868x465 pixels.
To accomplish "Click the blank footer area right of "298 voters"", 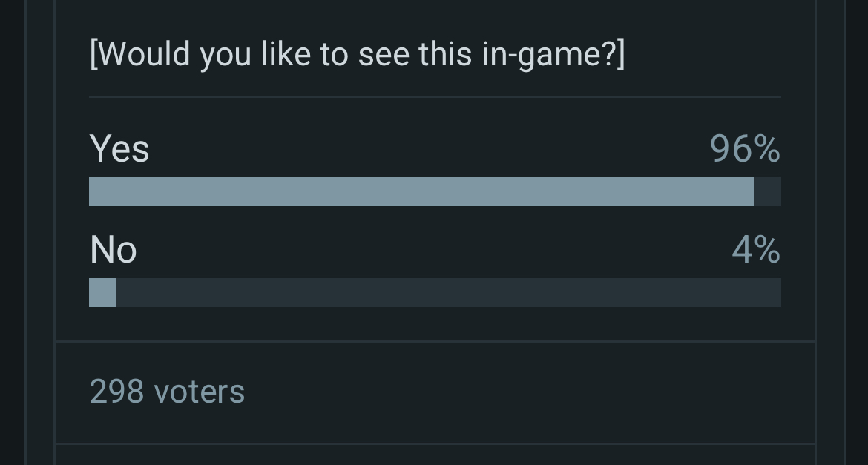I will pyautogui.click(x=519, y=391).
